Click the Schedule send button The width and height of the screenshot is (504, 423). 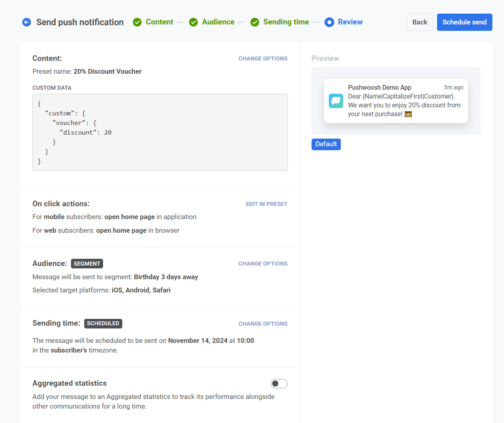[x=464, y=22]
